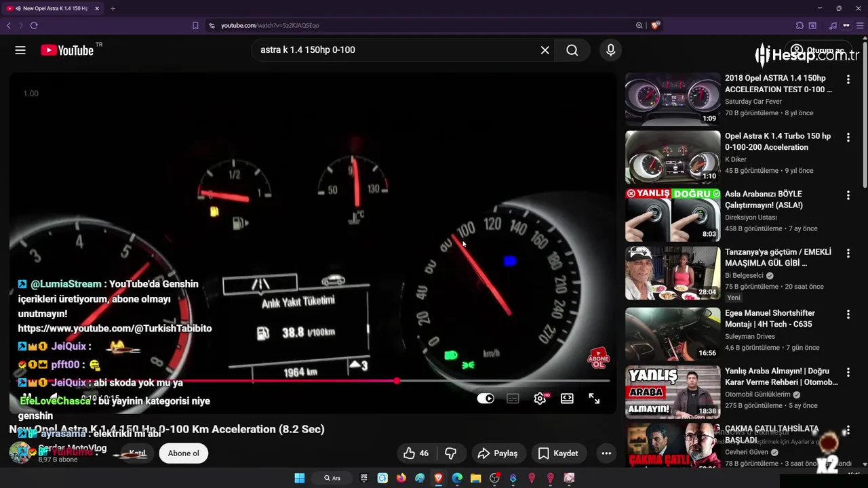
Task: Open the Tanzanya'ya göçtüm video title
Action: pos(778,258)
